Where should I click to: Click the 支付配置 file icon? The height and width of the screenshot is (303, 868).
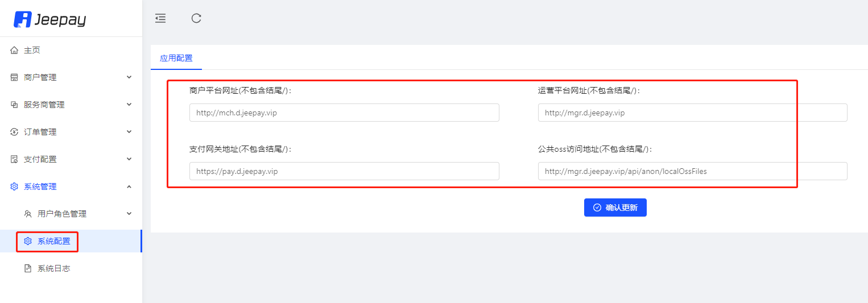15,159
